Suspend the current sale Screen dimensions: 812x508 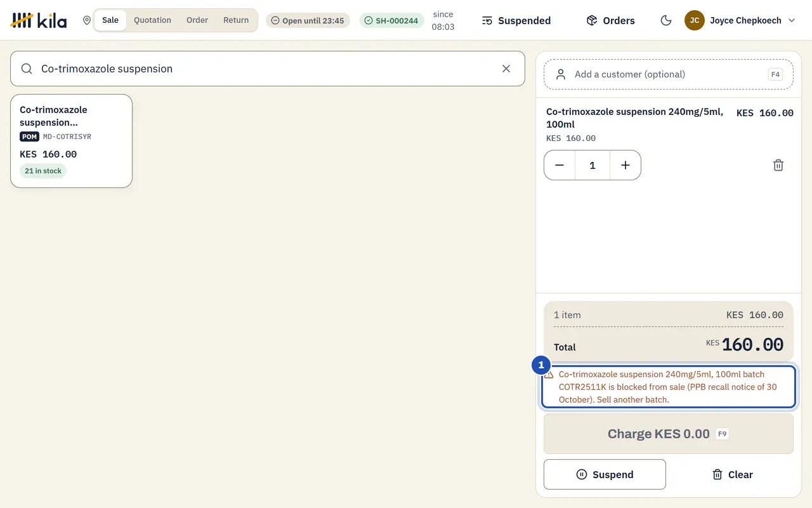click(605, 474)
